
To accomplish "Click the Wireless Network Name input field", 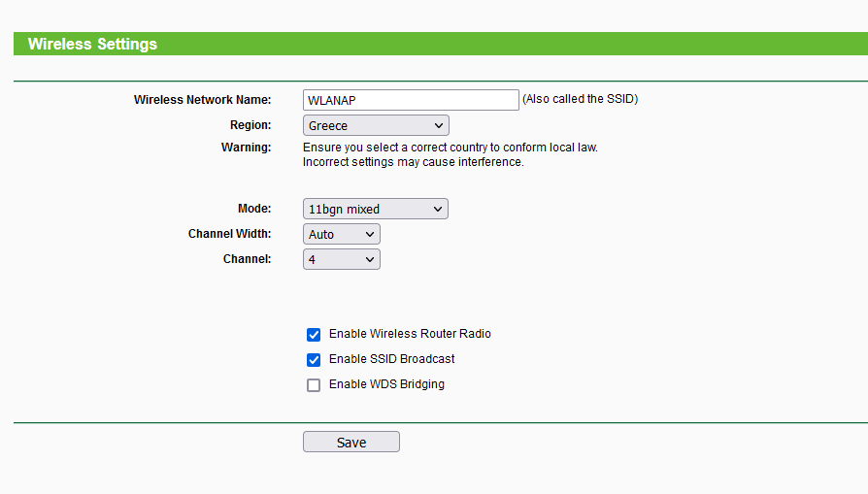I will tap(411, 100).
